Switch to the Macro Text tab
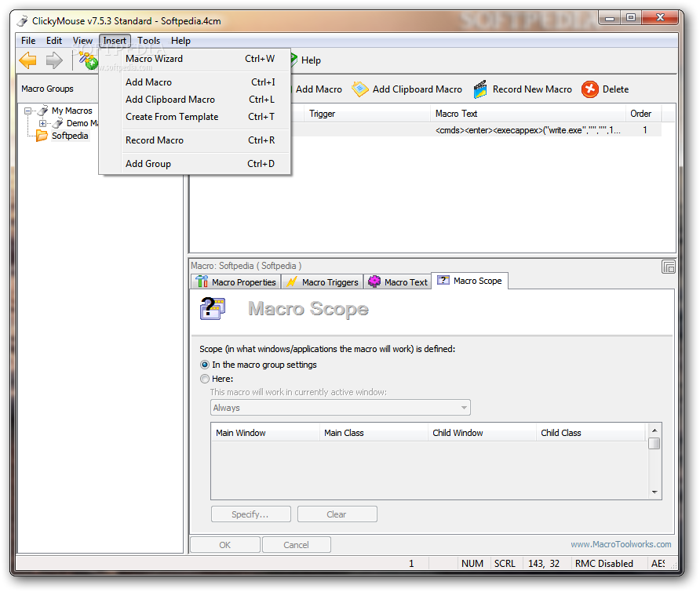Viewport: 700px width, 592px height. pos(397,282)
